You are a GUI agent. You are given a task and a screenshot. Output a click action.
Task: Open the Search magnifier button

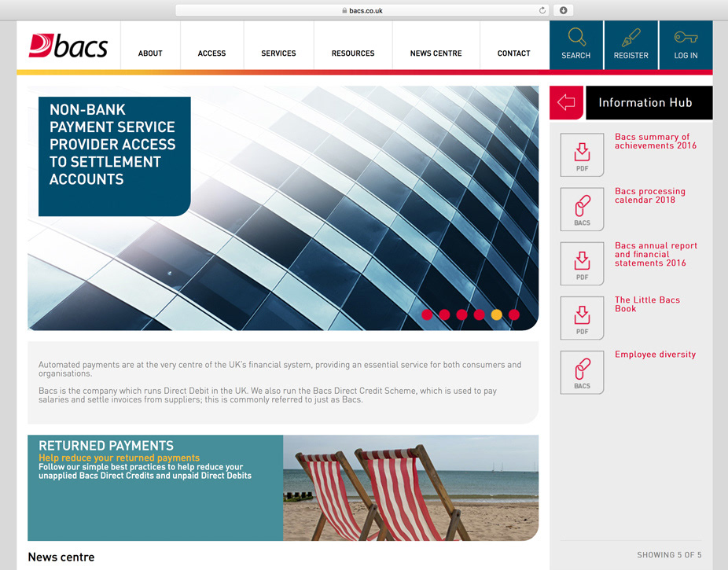(576, 45)
